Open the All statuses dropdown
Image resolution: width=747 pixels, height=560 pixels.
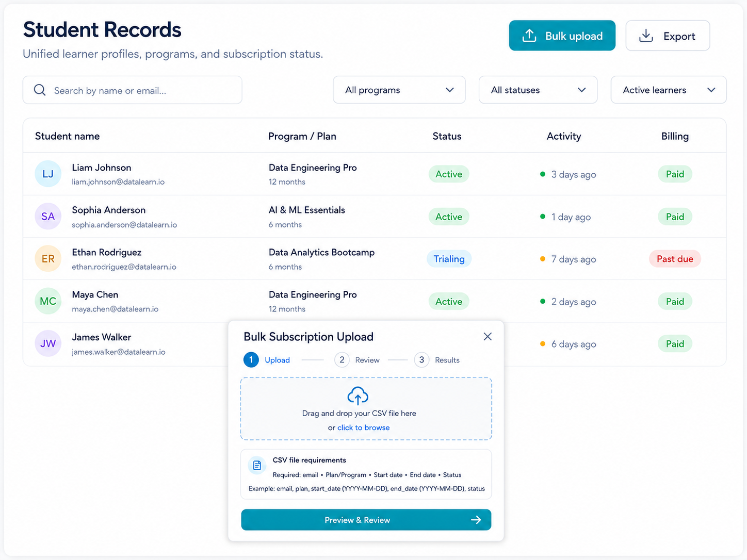click(538, 90)
